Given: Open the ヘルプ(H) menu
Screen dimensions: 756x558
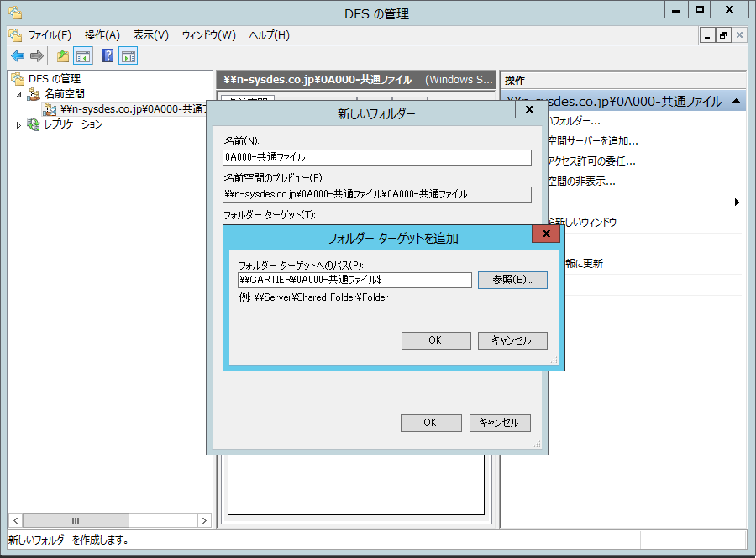Looking at the screenshot, I should [x=269, y=35].
